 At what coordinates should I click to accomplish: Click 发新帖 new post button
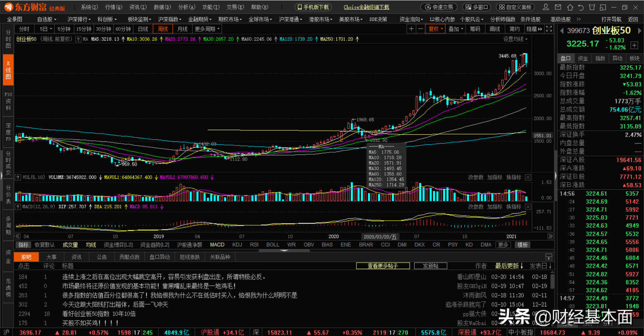point(431,266)
